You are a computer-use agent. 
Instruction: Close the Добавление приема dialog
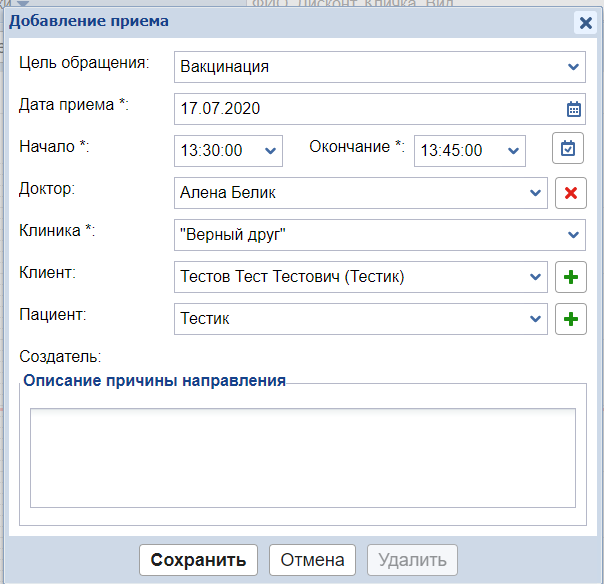585,22
